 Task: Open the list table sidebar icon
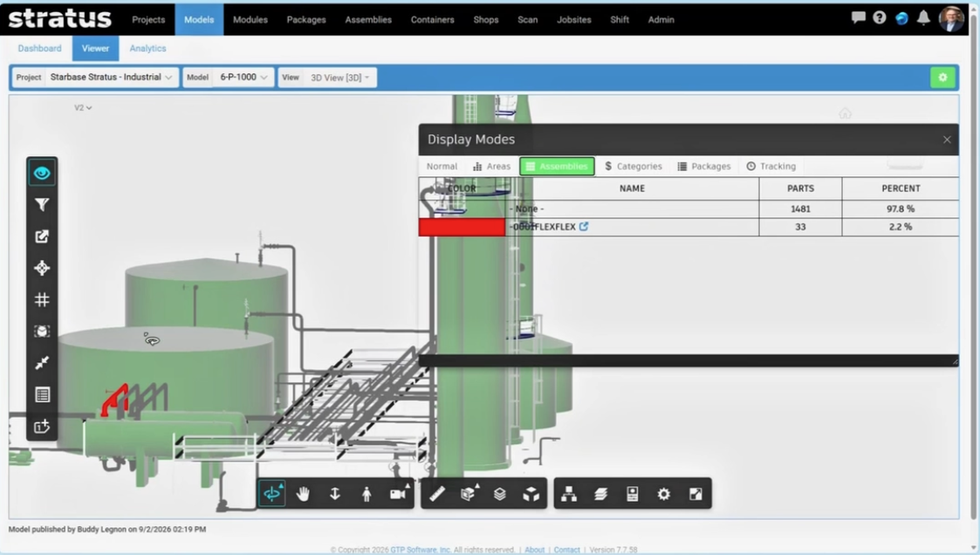[42, 395]
